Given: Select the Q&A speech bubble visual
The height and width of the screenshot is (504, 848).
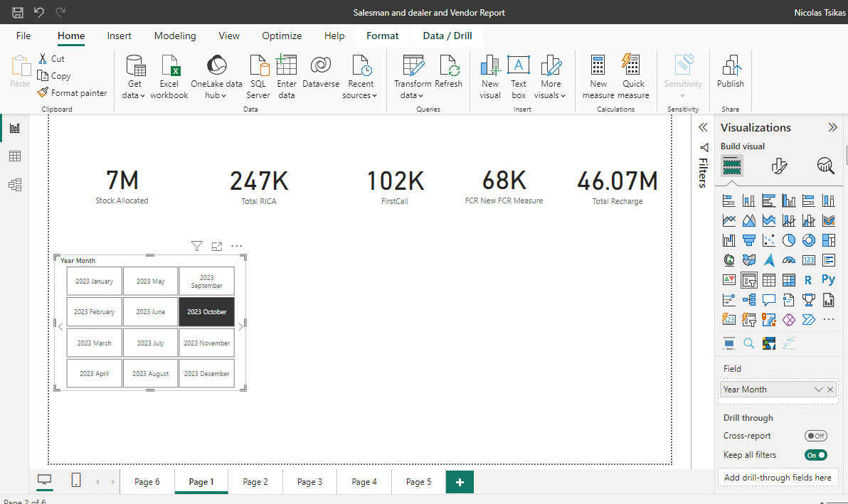Looking at the screenshot, I should tap(768, 300).
